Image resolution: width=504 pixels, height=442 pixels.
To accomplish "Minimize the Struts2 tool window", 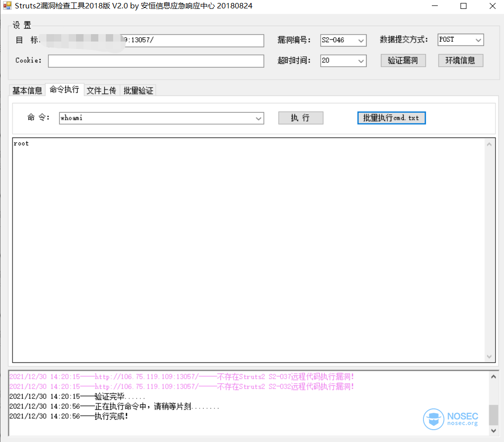I will click(x=435, y=6).
